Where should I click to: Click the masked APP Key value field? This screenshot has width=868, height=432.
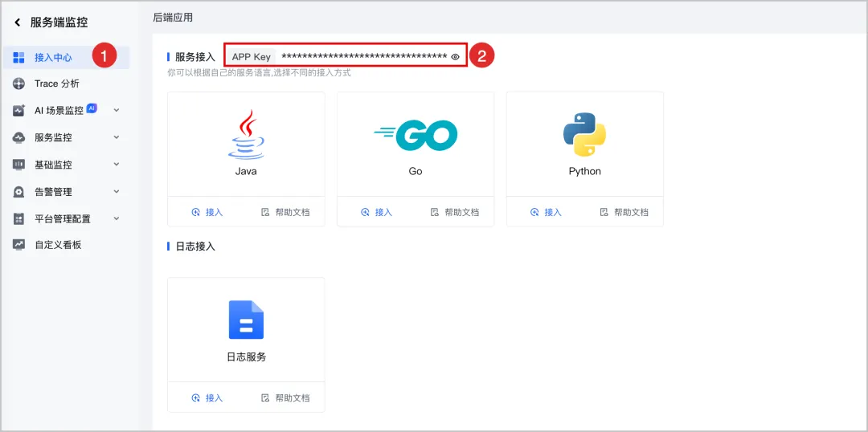(364, 56)
